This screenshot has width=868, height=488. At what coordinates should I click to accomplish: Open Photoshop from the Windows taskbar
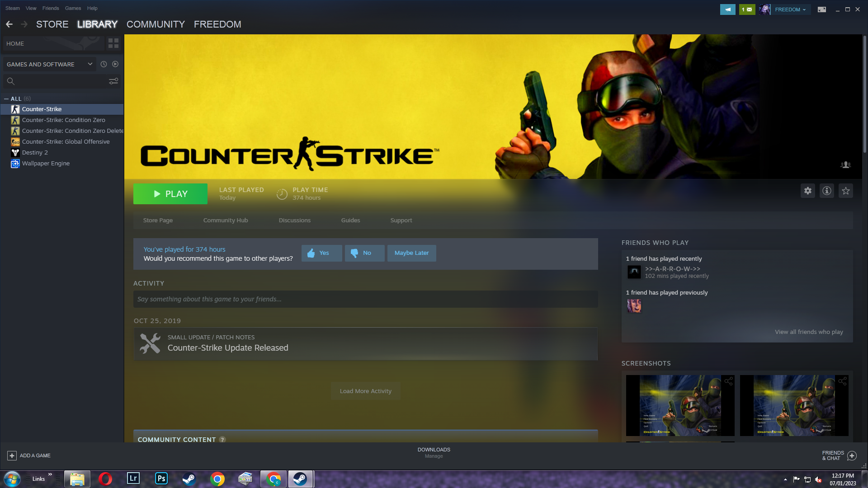coord(161,479)
